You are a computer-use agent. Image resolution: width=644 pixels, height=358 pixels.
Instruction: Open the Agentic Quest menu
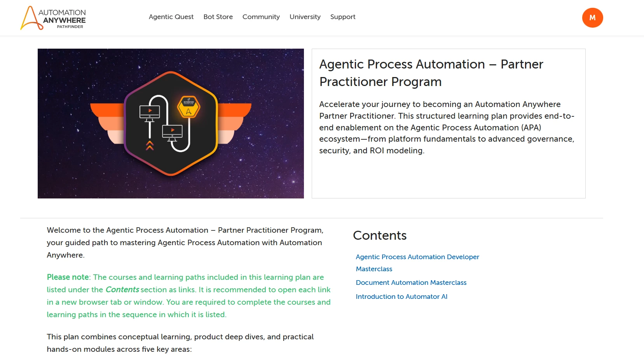[171, 17]
